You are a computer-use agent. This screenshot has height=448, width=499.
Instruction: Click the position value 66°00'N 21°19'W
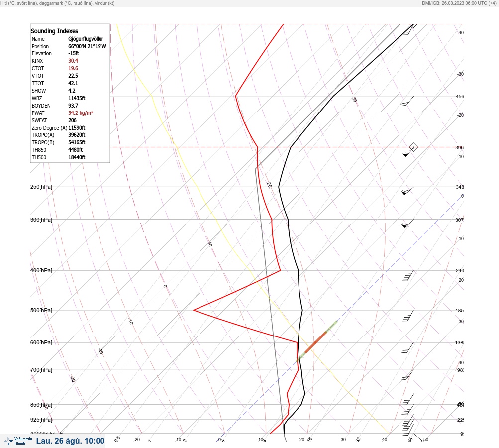[87, 46]
